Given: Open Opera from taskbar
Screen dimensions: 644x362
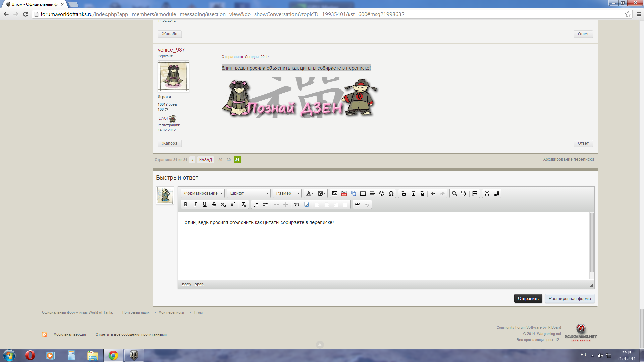Looking at the screenshot, I should tap(30, 355).
